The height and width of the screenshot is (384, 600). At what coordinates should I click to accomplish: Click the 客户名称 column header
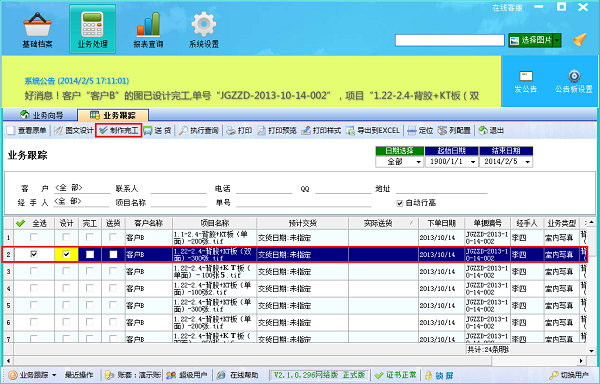pyautogui.click(x=149, y=223)
